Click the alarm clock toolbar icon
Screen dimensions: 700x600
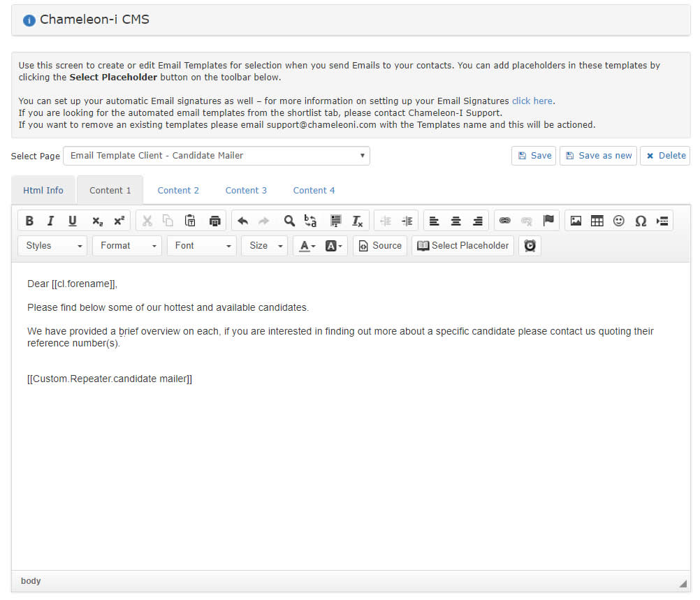tap(530, 246)
